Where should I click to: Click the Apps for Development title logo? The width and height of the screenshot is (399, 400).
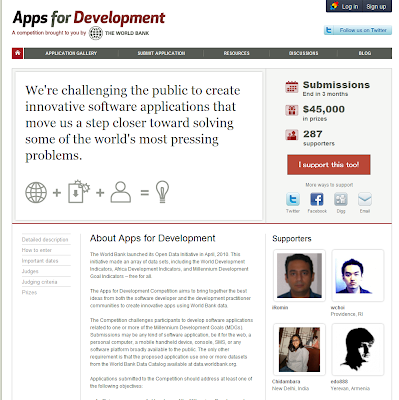click(x=89, y=18)
